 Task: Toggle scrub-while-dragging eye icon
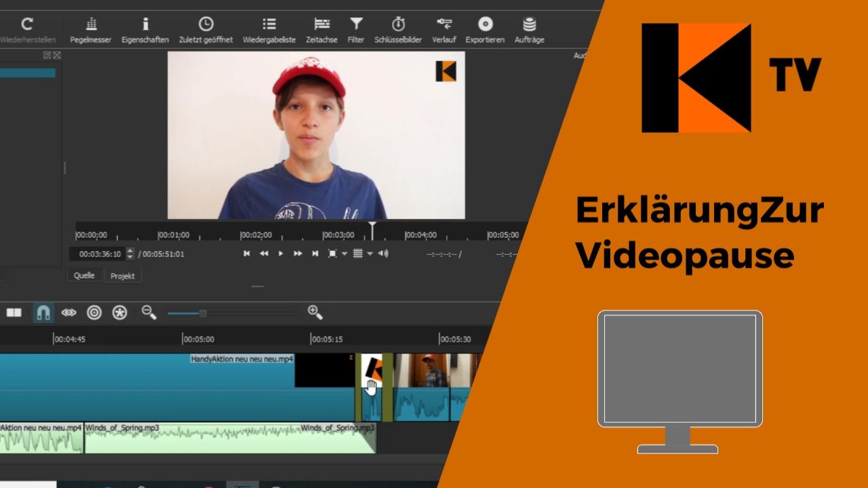click(68, 312)
